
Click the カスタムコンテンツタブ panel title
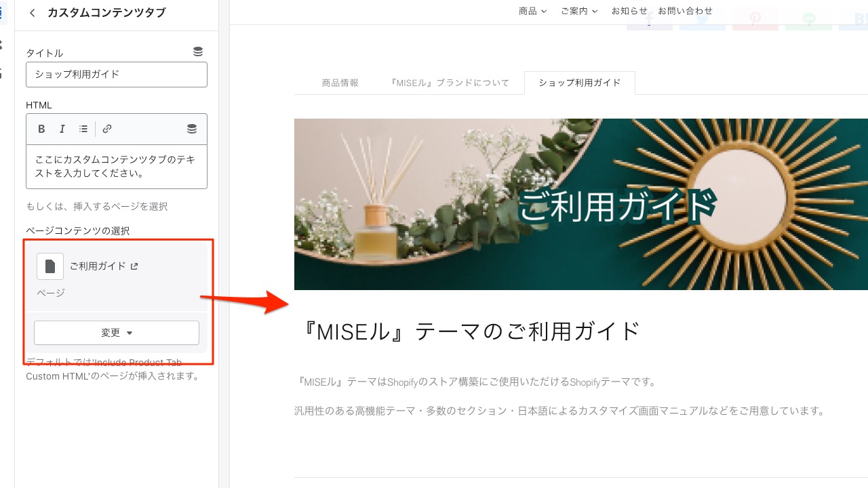tap(106, 13)
